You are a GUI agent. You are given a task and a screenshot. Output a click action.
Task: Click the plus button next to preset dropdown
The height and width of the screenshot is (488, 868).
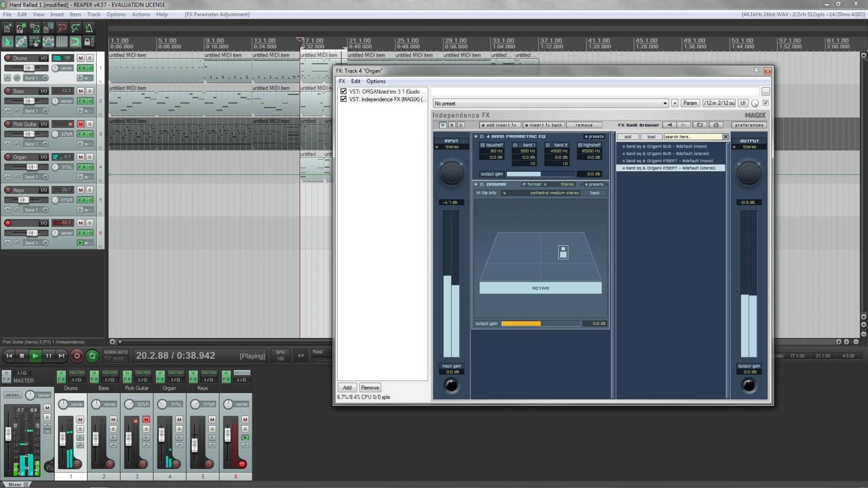click(x=675, y=103)
